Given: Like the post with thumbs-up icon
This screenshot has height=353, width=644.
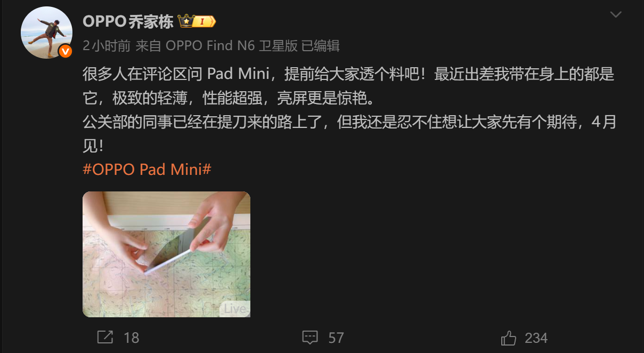Looking at the screenshot, I should 509,338.
